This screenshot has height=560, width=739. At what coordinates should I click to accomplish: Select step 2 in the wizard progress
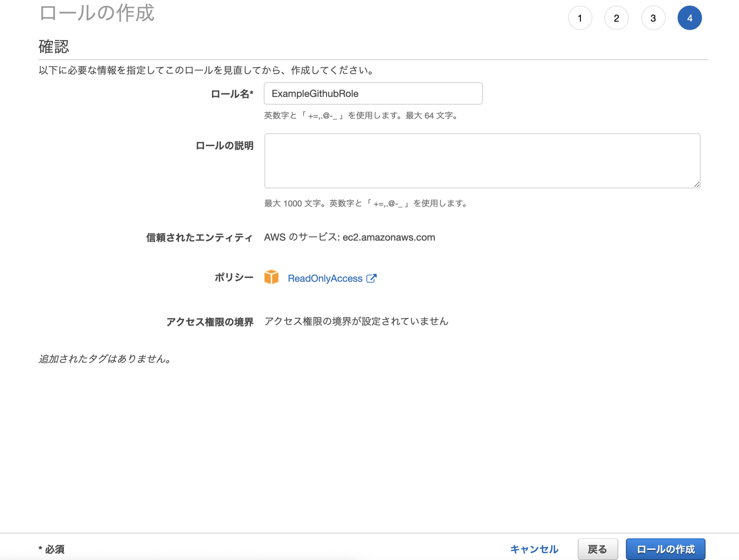(617, 18)
